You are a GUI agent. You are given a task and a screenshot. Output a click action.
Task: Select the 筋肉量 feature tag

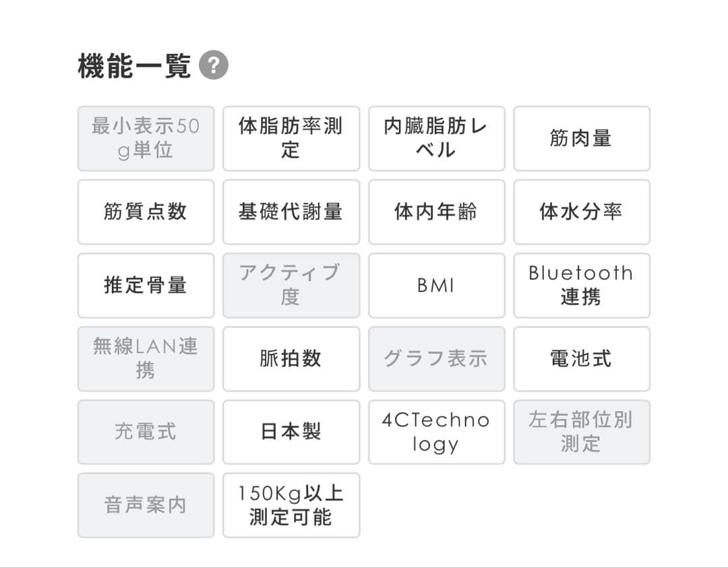[x=582, y=139]
